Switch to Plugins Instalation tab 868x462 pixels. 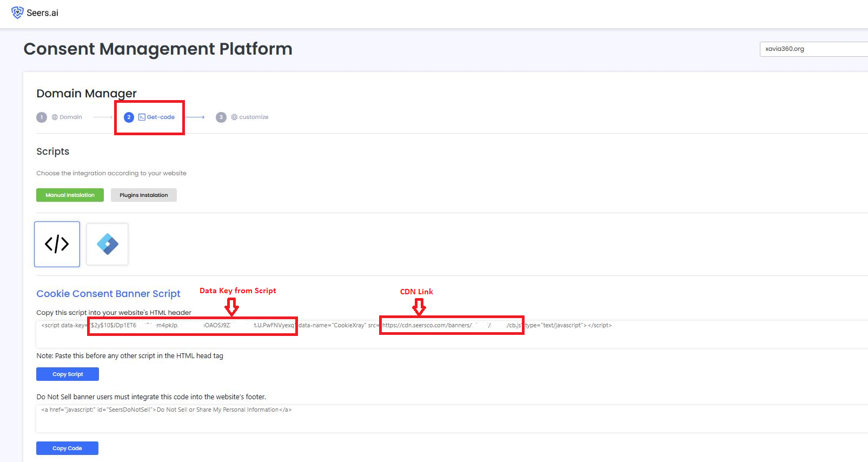pos(143,195)
